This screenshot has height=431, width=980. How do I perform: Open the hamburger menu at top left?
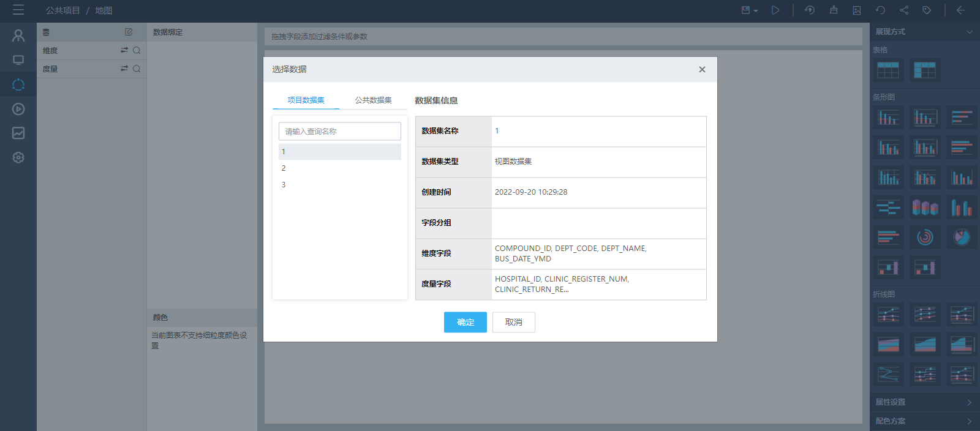(x=18, y=10)
